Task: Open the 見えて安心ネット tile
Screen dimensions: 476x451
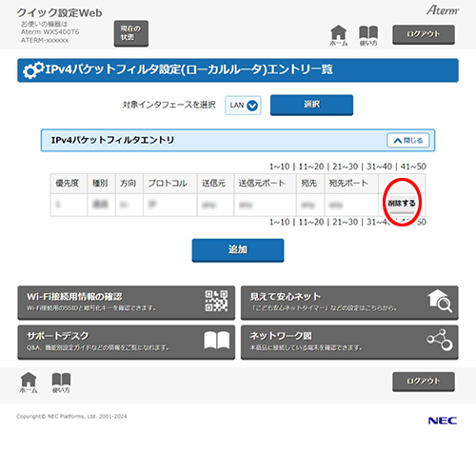Action: [349, 303]
